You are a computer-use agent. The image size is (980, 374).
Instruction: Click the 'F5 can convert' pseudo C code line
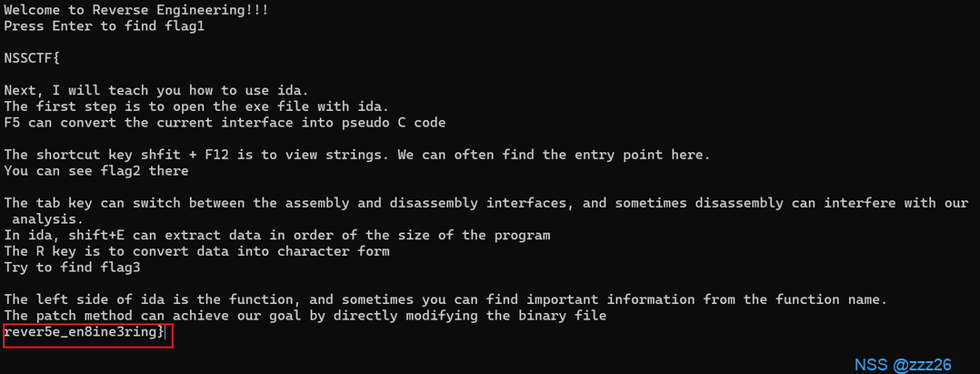225,122
